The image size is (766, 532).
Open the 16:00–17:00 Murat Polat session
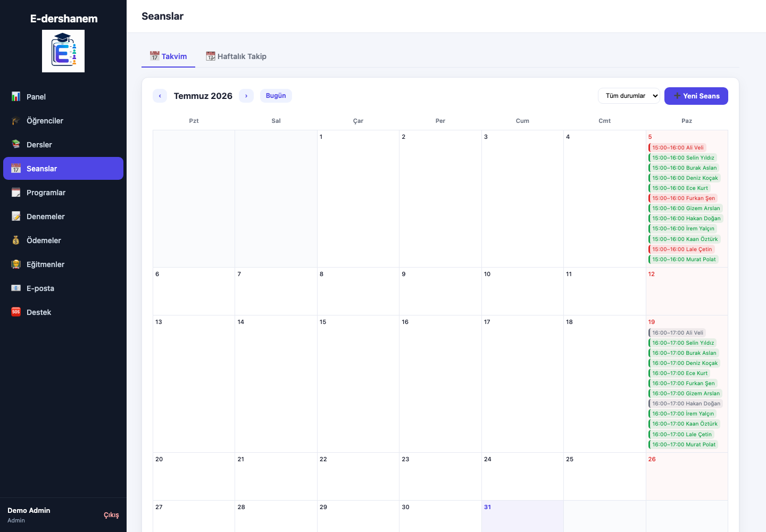[x=684, y=445]
